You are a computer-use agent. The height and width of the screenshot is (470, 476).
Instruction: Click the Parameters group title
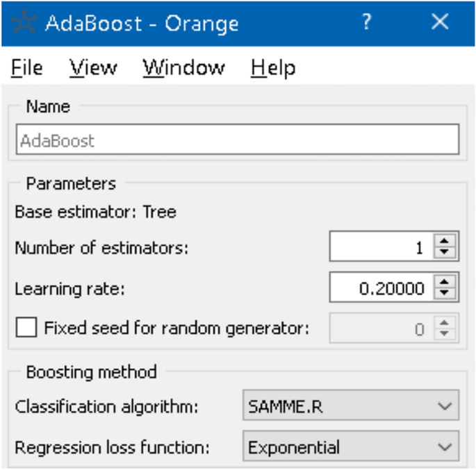tap(71, 183)
